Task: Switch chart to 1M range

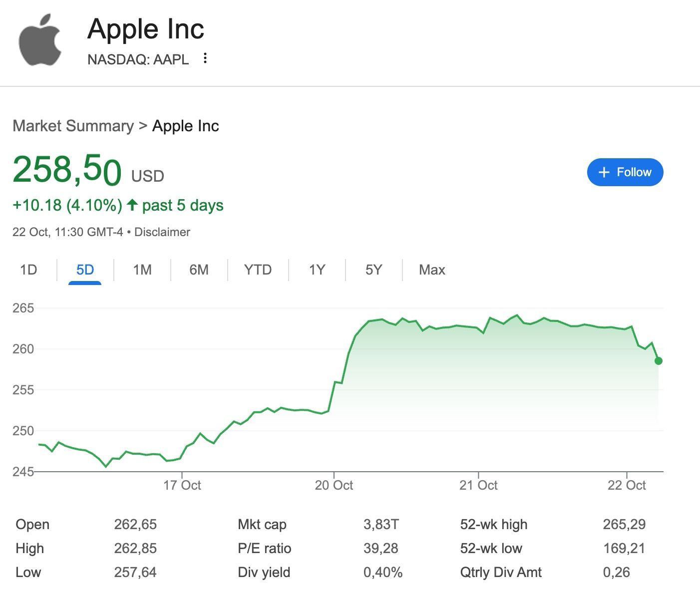Action: [142, 270]
